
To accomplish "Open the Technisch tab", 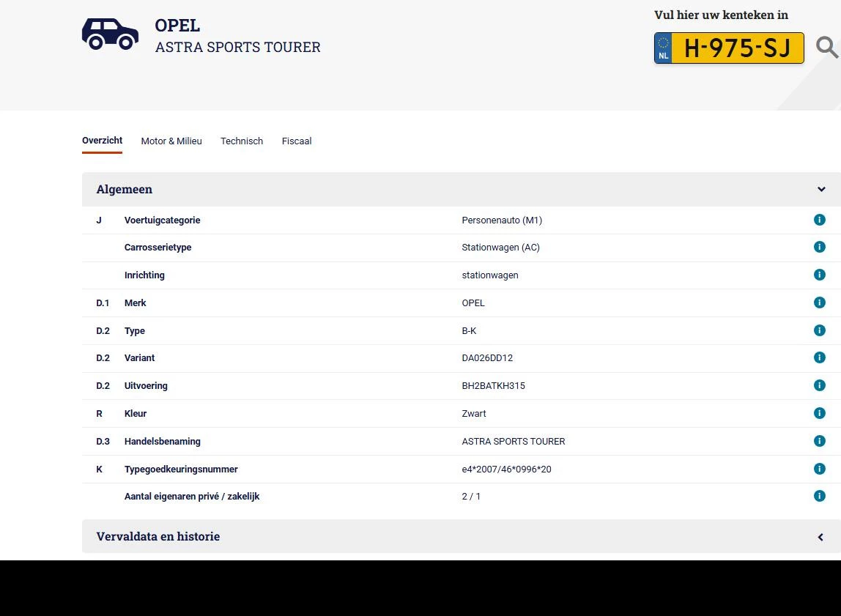I will [x=242, y=141].
